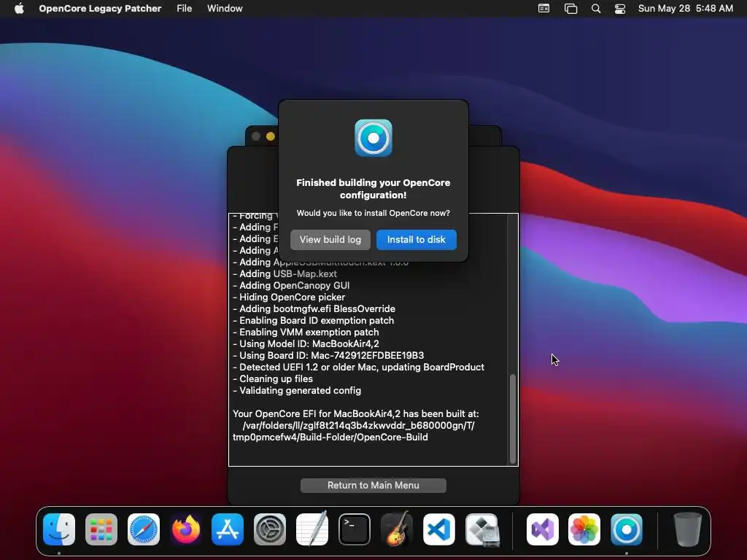Open Finder from the Dock
747x560 pixels.
59,529
